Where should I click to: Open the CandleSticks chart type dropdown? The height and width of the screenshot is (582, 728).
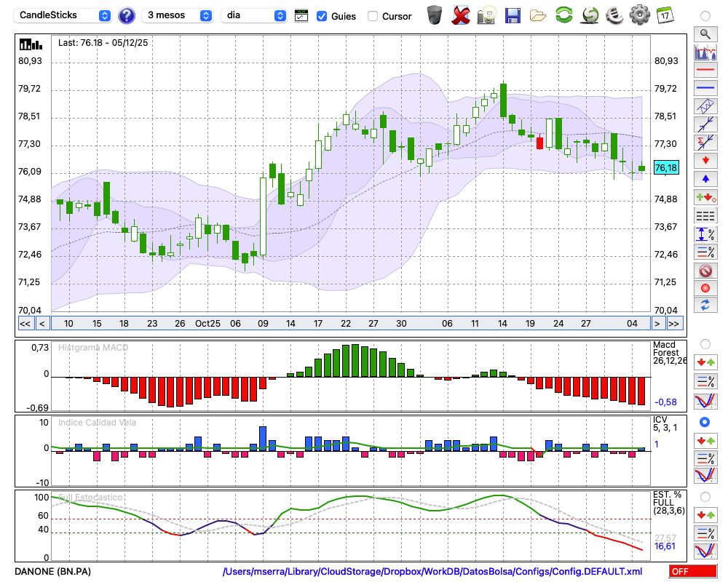coord(63,15)
